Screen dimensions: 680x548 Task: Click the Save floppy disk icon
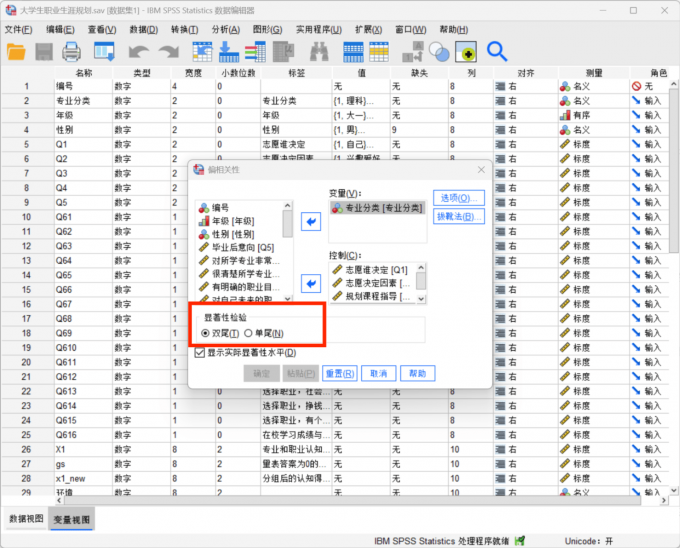pos(44,52)
